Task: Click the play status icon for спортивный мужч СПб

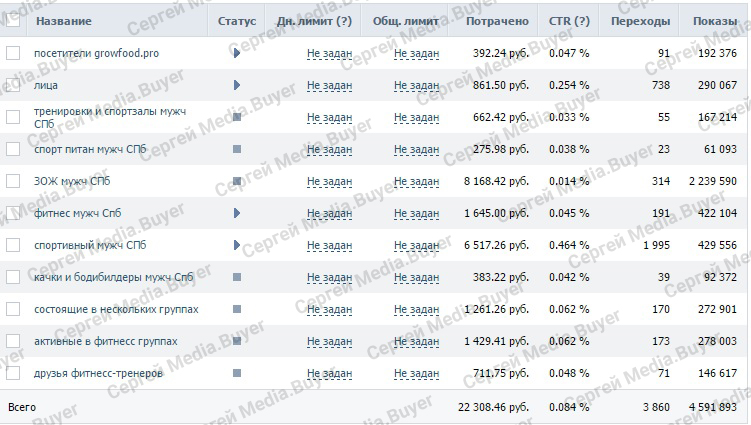Action: tap(237, 245)
